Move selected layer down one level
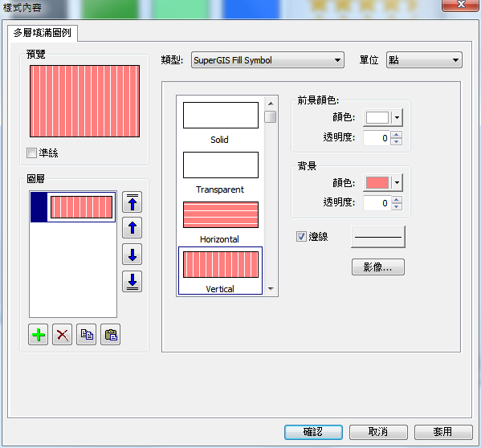The height and width of the screenshot is (448, 481). click(132, 255)
